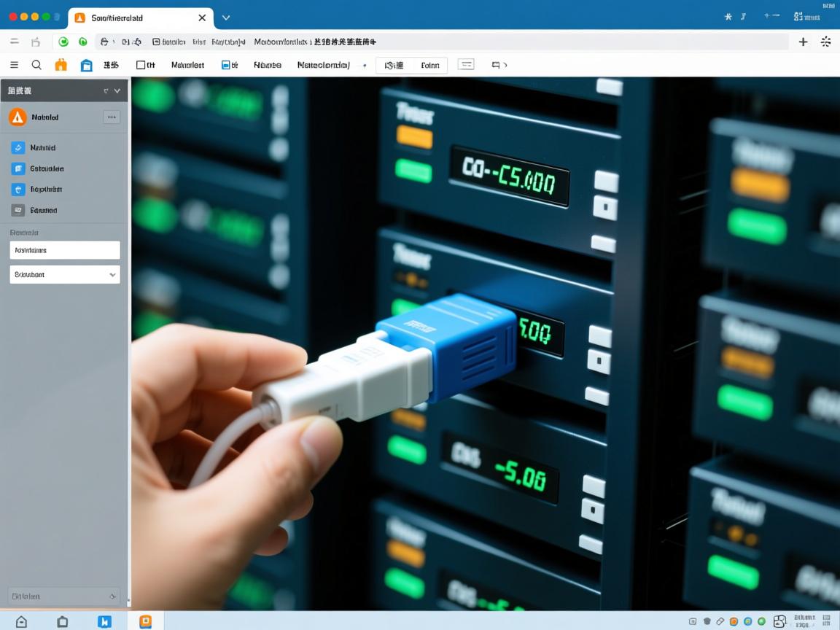Click the magnifying glass search icon
This screenshot has width=840, height=630.
(36, 65)
